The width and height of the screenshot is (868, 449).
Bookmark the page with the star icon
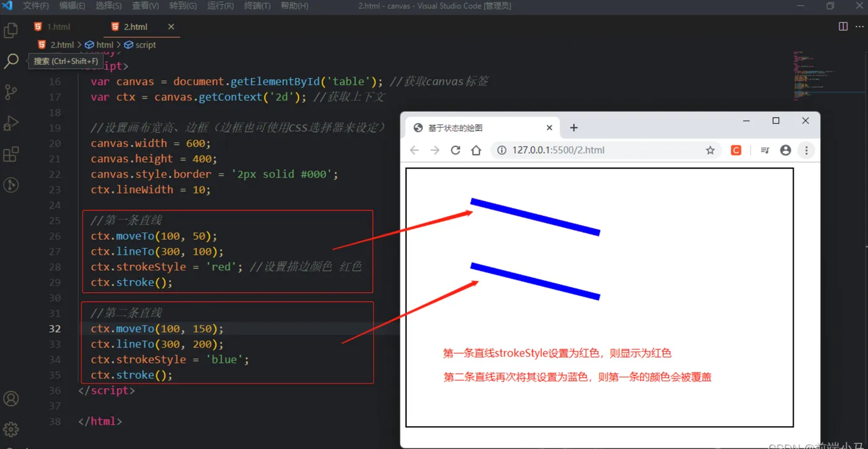711,150
